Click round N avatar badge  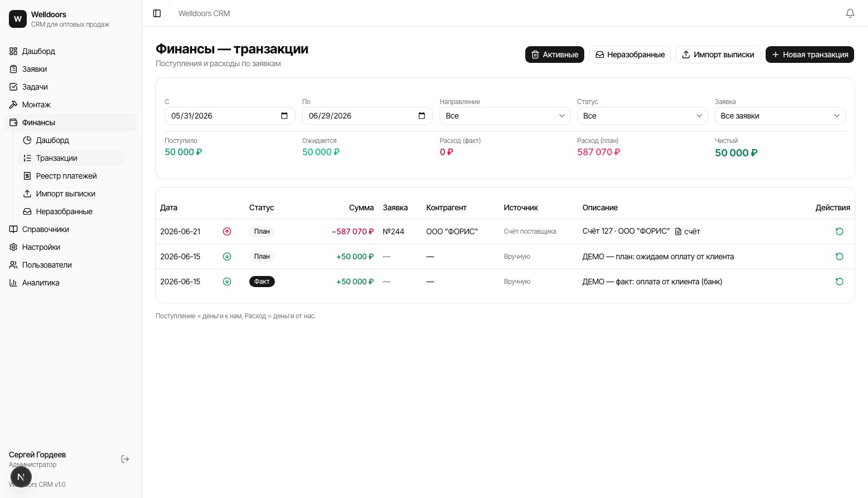click(x=21, y=477)
